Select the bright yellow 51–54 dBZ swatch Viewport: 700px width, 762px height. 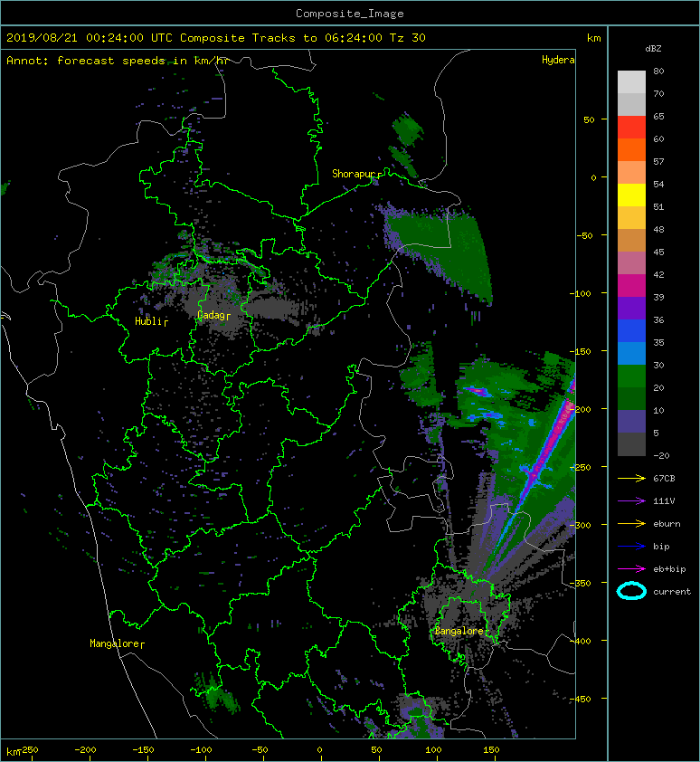click(x=631, y=195)
